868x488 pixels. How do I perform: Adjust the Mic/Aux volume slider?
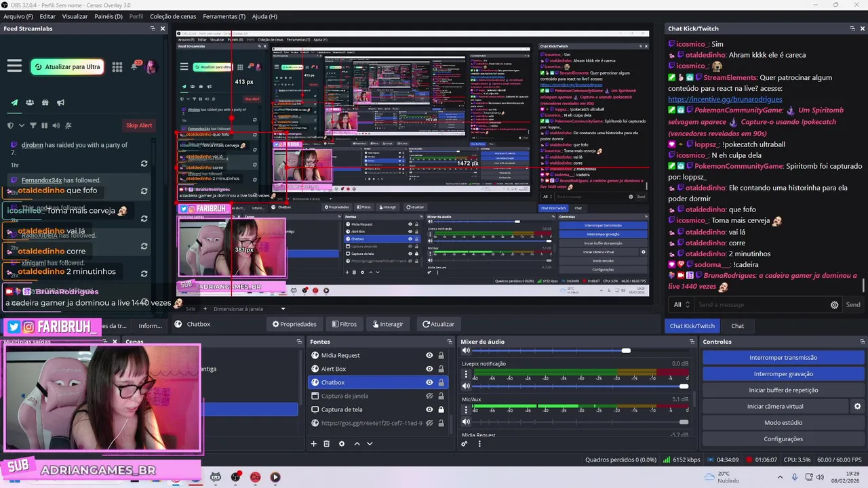coord(580,422)
